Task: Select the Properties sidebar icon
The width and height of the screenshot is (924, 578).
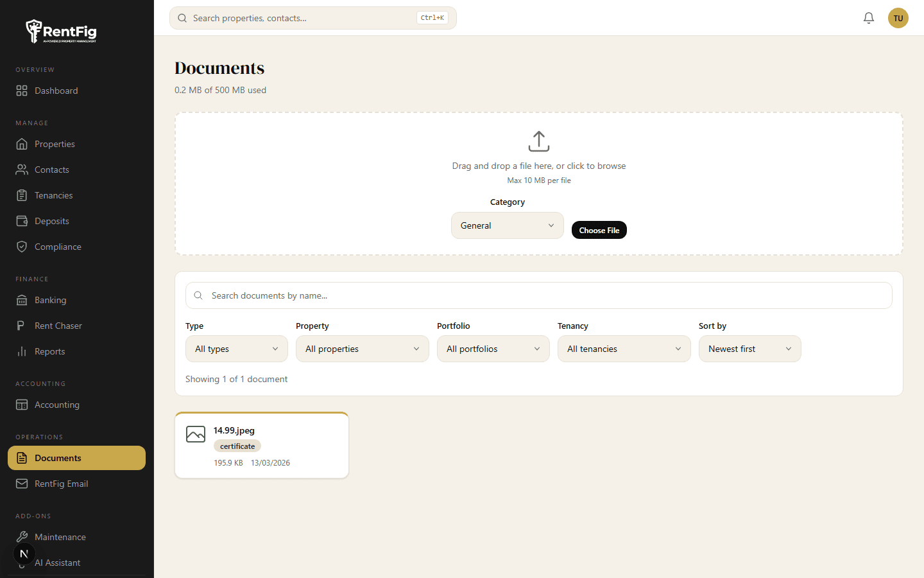Action: 22,144
